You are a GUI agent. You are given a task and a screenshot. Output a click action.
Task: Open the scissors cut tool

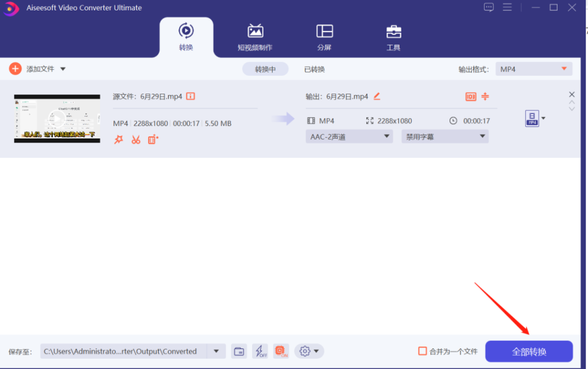pyautogui.click(x=136, y=140)
